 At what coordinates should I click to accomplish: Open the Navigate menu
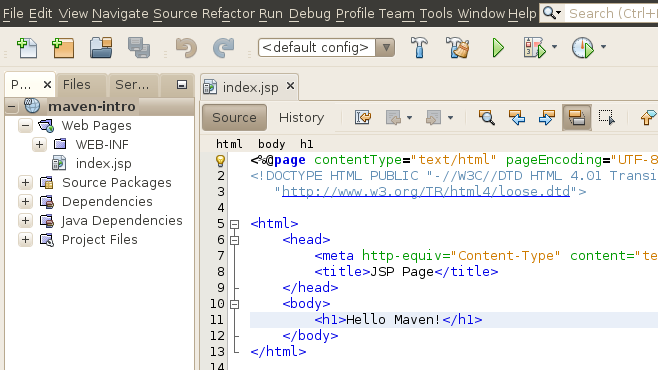(120, 13)
